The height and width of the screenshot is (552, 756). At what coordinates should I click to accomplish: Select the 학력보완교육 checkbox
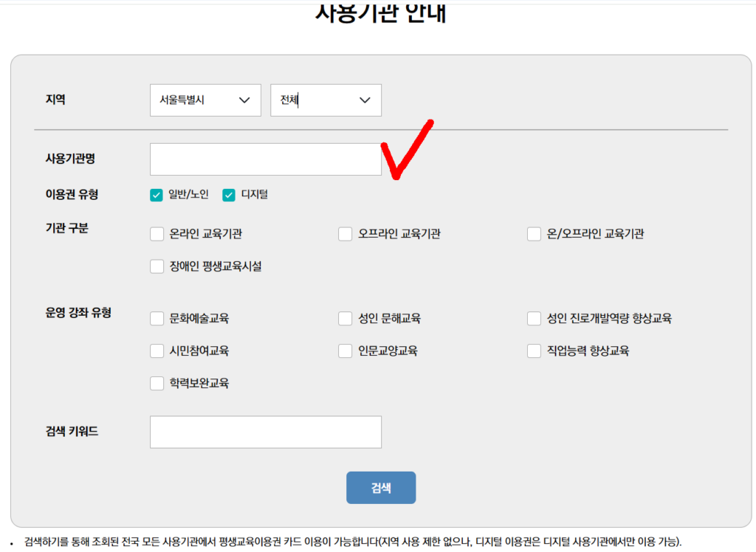coord(157,384)
